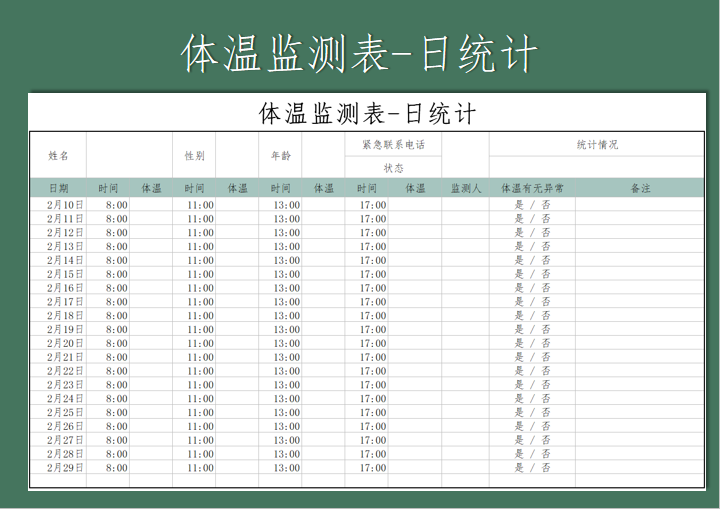Select the 备注 column header
The image size is (720, 509).
[640, 188]
